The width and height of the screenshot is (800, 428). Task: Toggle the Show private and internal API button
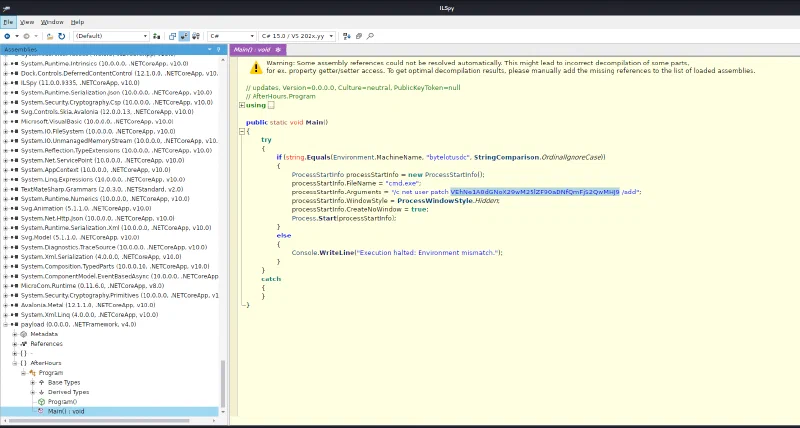(184, 36)
